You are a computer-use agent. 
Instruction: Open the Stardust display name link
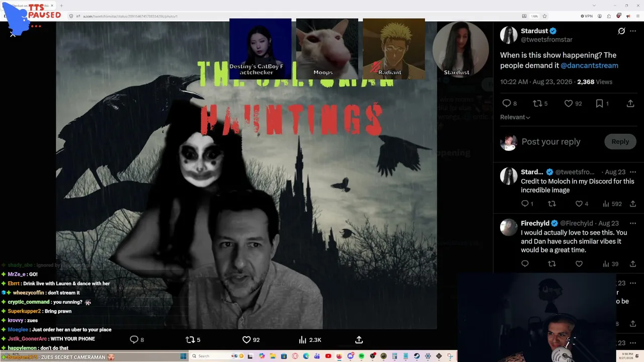click(534, 31)
